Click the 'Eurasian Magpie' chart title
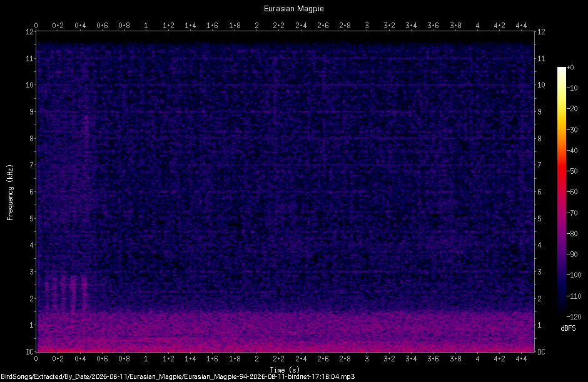The image size is (588, 382). (293, 9)
